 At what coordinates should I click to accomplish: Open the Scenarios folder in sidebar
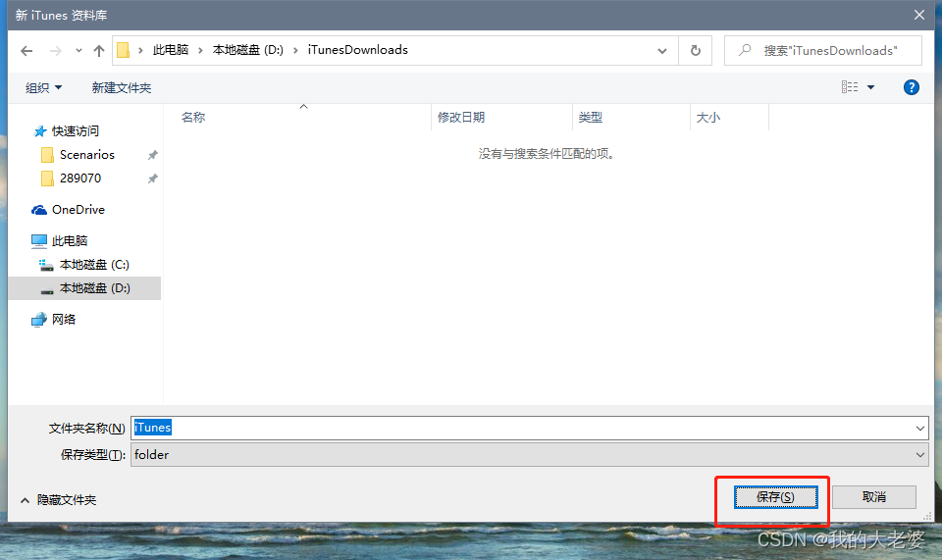pos(87,155)
